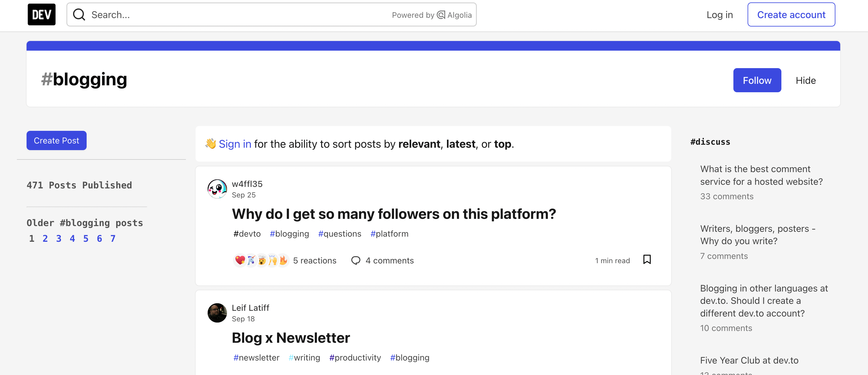
Task: Open the Log in page
Action: coord(720,14)
